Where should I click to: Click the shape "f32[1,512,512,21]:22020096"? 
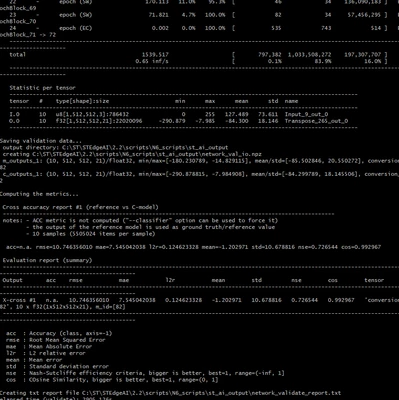(x=99, y=121)
